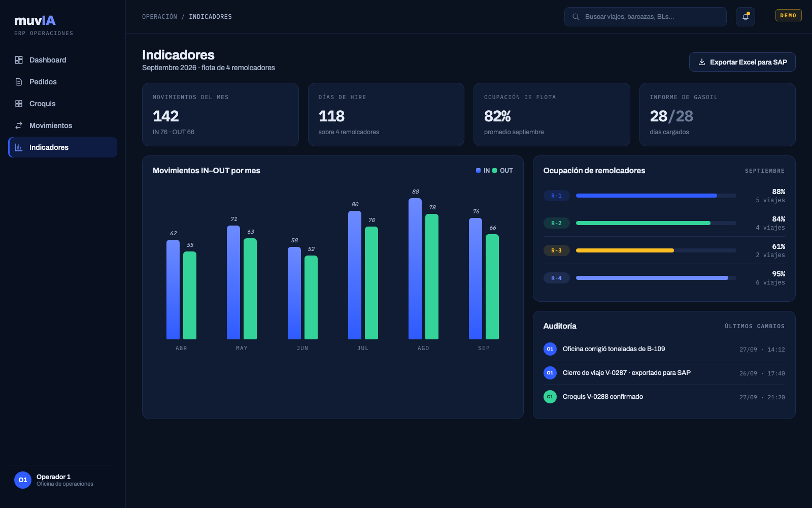This screenshot has height=508, width=812.
Task: Click R-3 yellow occupancy bar
Action: pyautogui.click(x=656, y=250)
